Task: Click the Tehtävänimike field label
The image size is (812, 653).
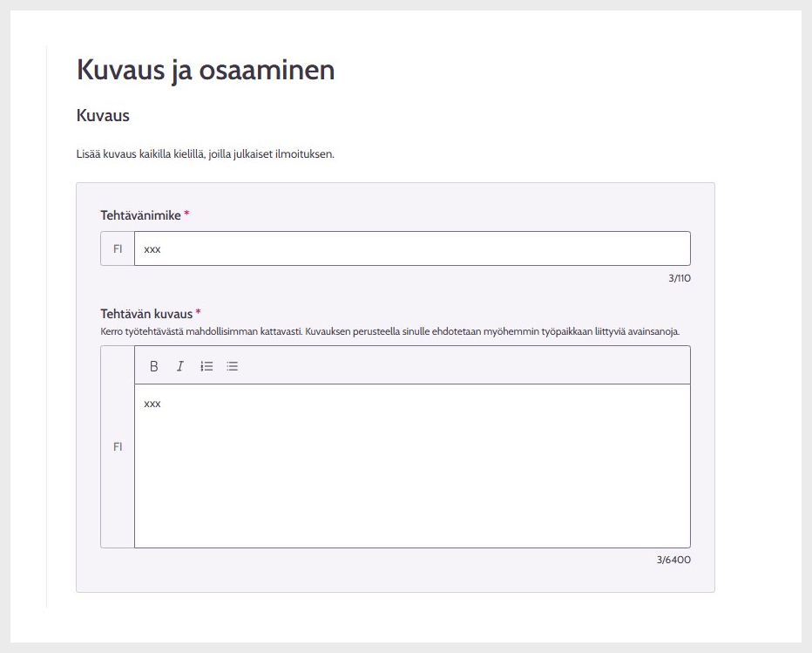Action: 140,215
